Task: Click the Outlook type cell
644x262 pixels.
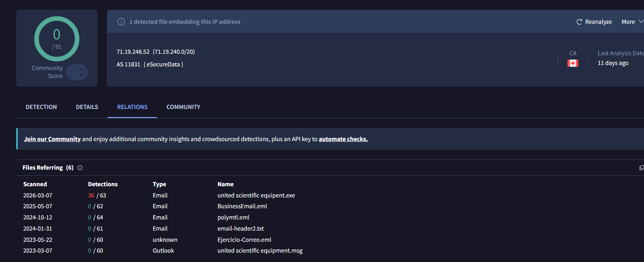Action: (163, 250)
